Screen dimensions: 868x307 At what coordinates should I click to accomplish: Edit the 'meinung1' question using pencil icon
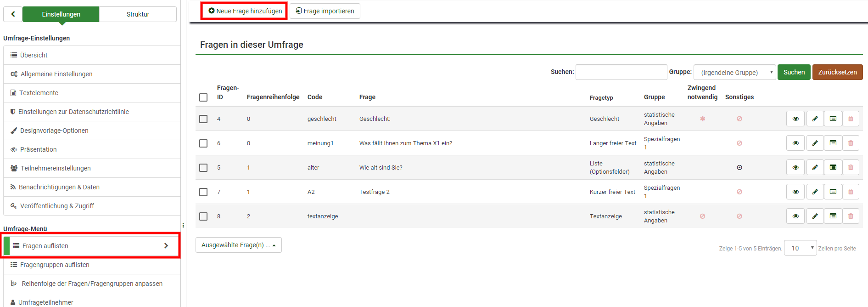pos(814,143)
